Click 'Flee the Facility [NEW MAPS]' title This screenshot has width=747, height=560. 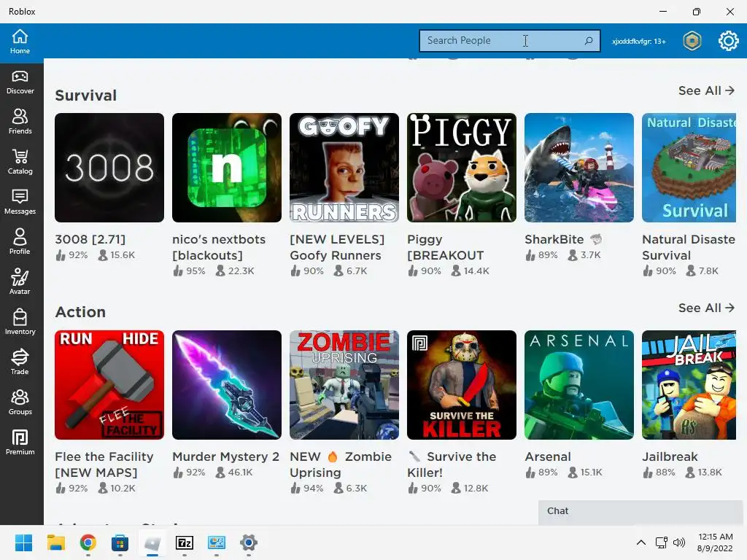(x=104, y=464)
